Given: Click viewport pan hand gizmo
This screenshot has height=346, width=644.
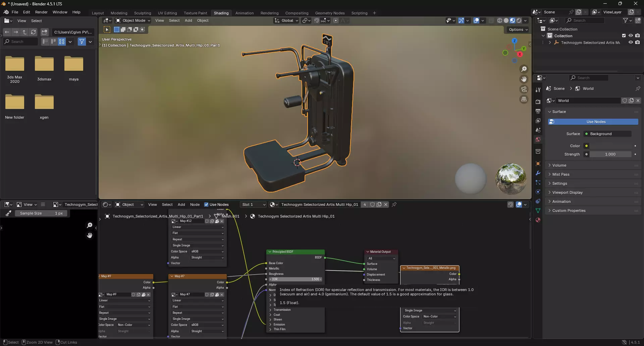Looking at the screenshot, I should coord(524,79).
